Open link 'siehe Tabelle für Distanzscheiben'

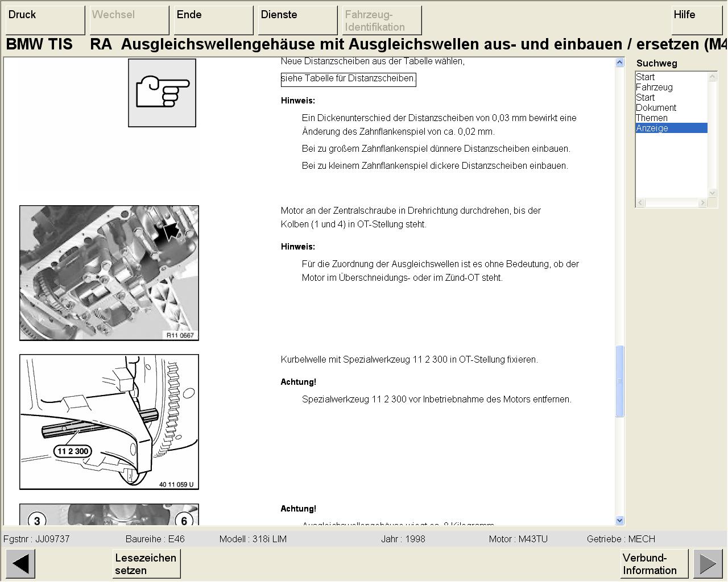(348, 79)
